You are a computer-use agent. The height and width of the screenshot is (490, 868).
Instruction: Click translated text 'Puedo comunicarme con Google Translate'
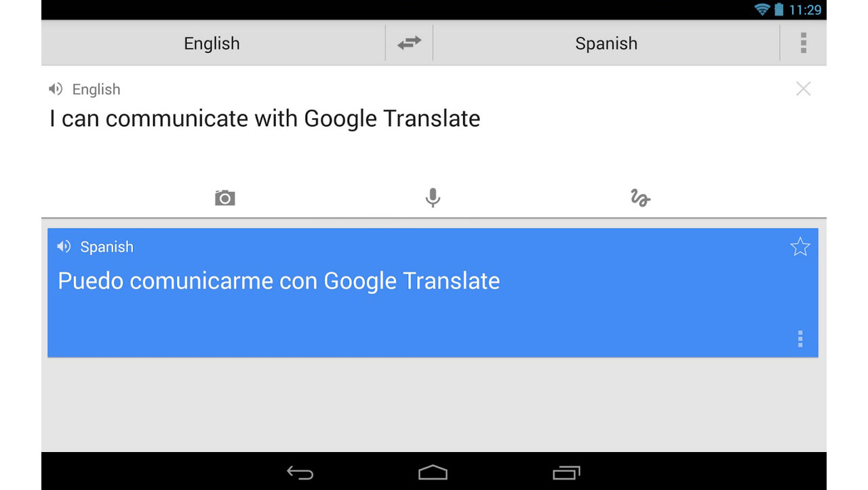click(279, 281)
